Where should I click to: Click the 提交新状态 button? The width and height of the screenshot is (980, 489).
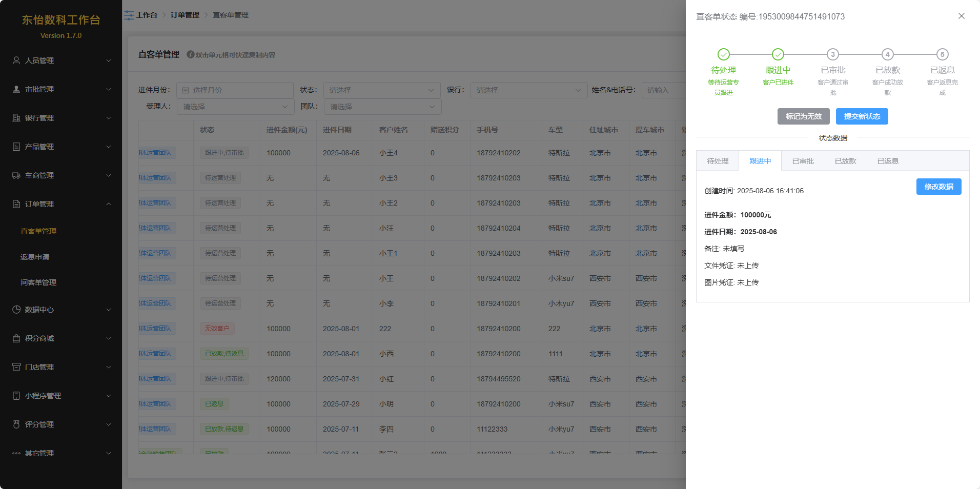click(862, 116)
